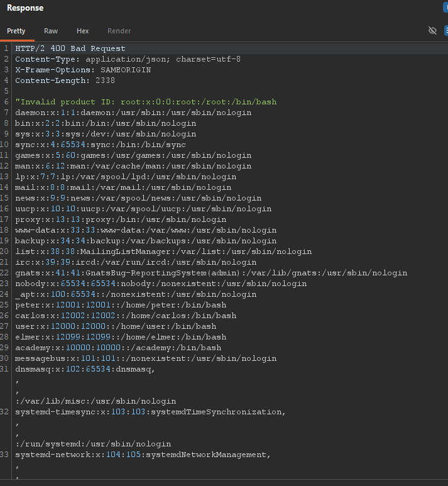Click the elmer:x:12099 entry
The image size is (448, 486).
pos(121,337)
